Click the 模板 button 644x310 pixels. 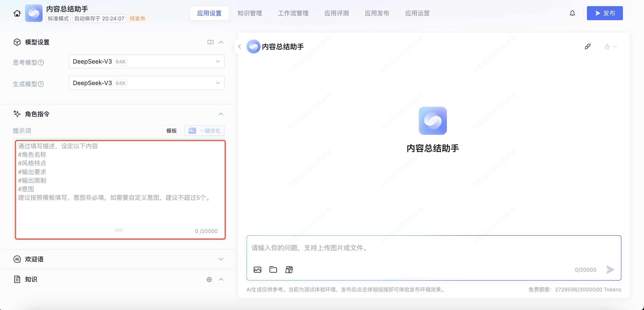point(171,131)
